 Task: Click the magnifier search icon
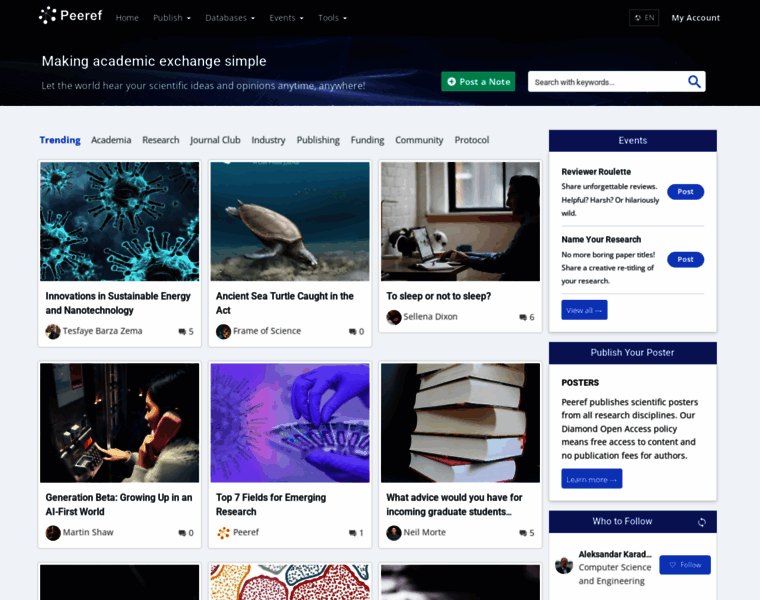point(694,82)
